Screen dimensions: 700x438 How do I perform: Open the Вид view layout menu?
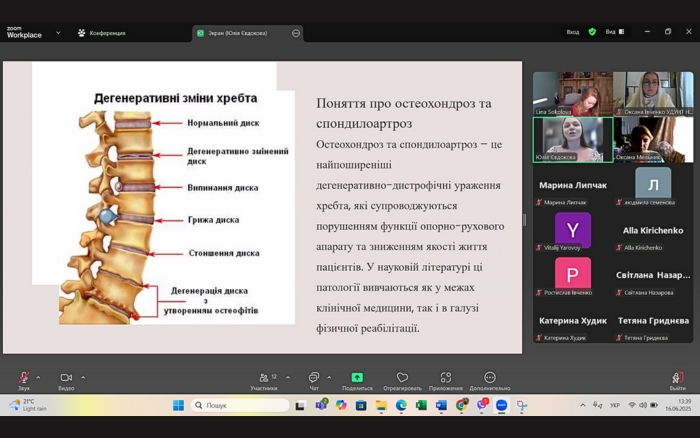point(613,32)
